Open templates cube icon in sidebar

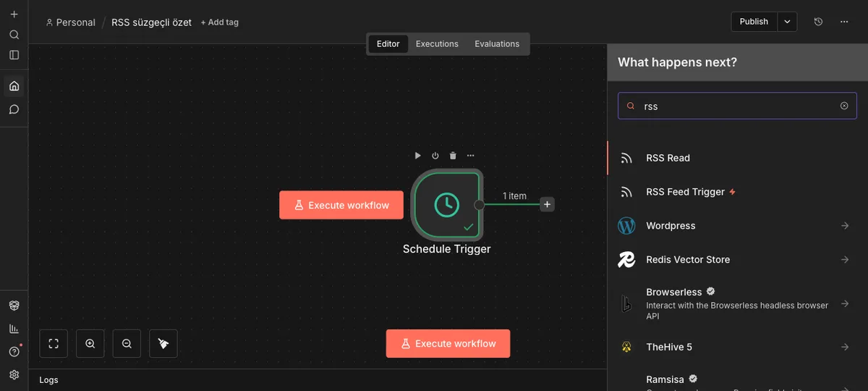coord(14,306)
